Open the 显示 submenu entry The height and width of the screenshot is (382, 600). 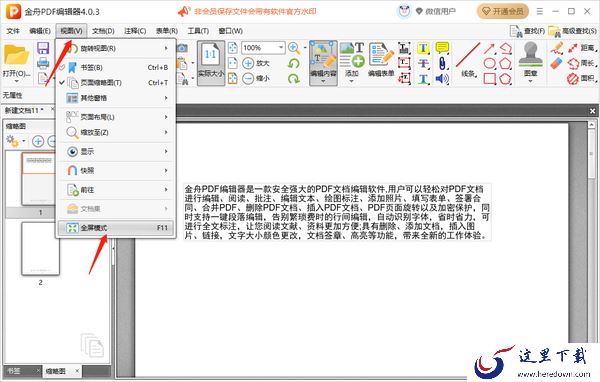[116, 152]
